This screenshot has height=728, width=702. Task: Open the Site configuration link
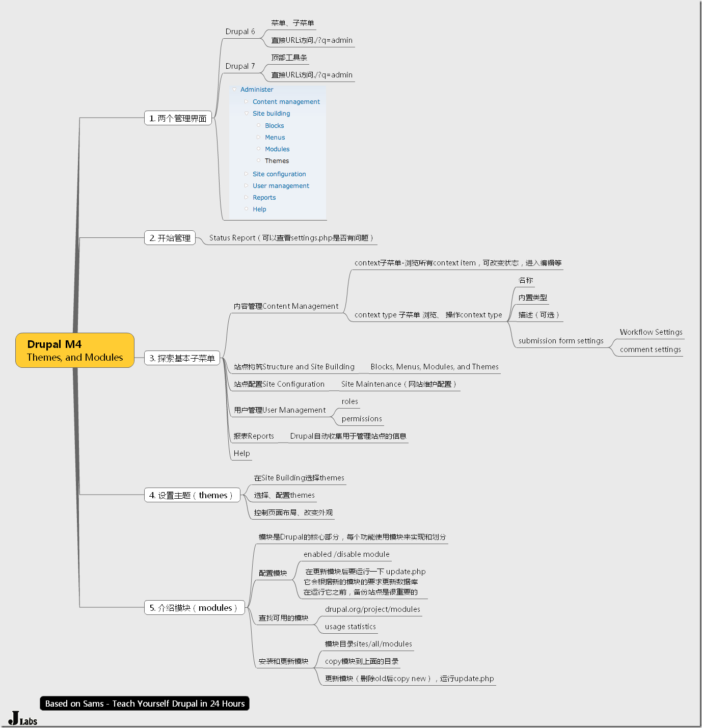(279, 174)
